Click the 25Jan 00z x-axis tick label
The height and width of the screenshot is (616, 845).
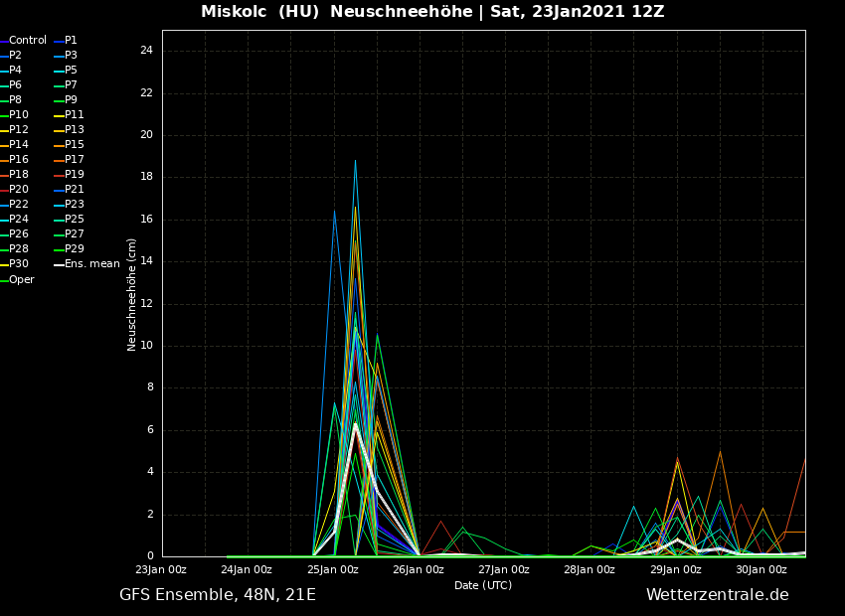pos(333,570)
